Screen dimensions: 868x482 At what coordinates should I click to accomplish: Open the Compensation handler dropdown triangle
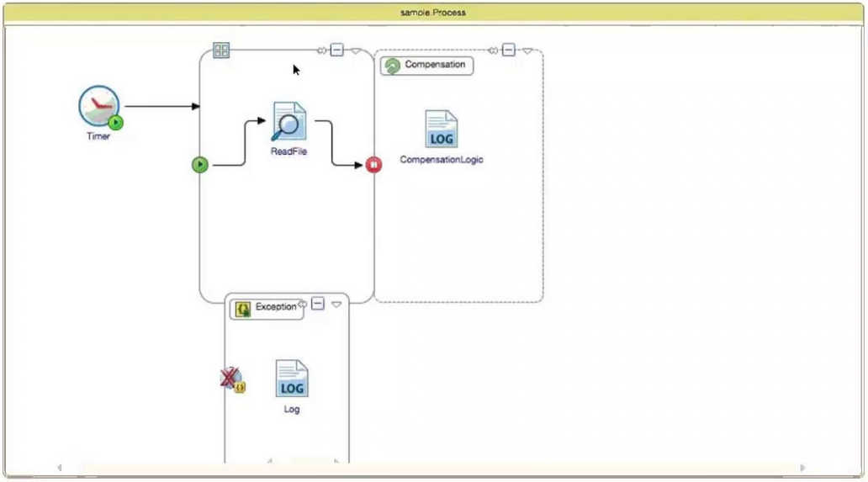coord(527,51)
